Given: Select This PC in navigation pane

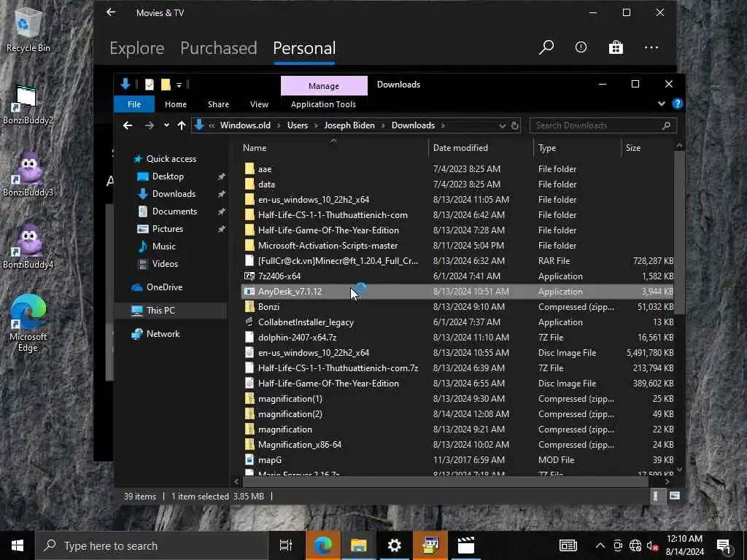Looking at the screenshot, I should (x=160, y=311).
